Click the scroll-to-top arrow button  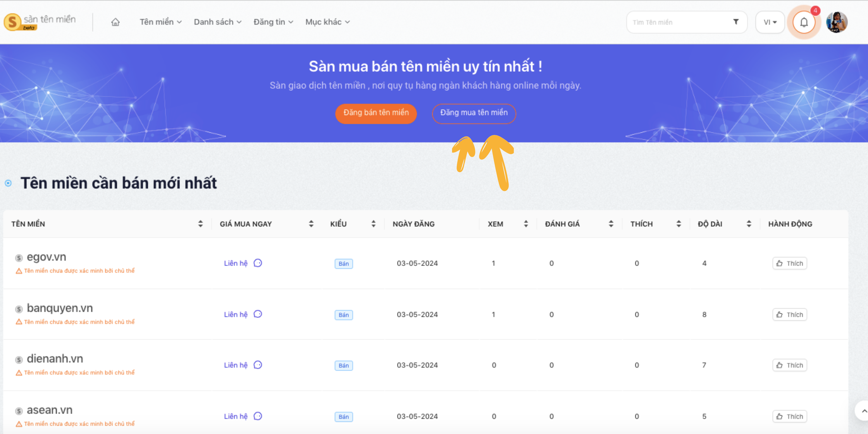point(863,411)
